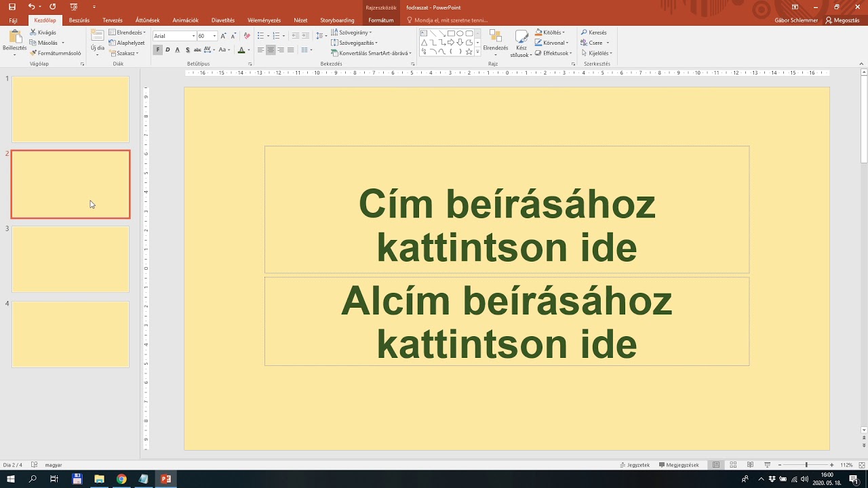Click the Undo arrow in the title bar
This screenshot has width=868, height=488.
31,7
